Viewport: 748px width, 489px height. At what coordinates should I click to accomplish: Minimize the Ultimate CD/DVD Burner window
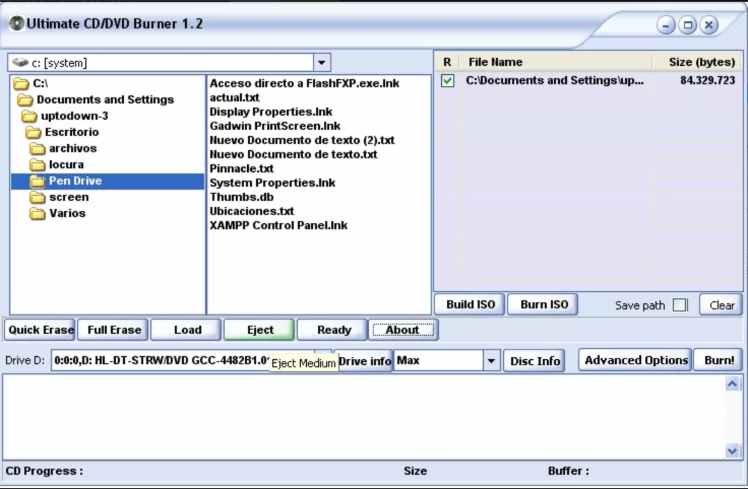(665, 25)
